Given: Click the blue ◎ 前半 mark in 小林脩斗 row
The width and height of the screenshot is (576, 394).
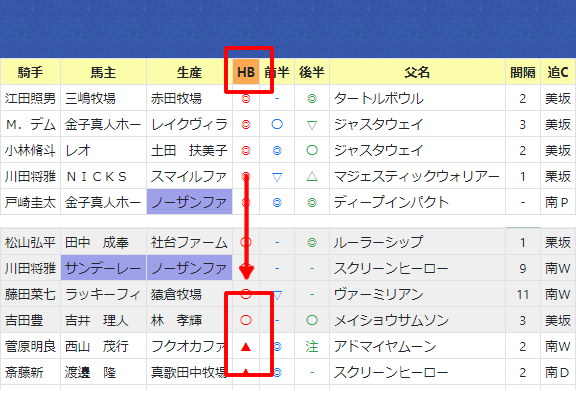Looking at the screenshot, I should [277, 151].
